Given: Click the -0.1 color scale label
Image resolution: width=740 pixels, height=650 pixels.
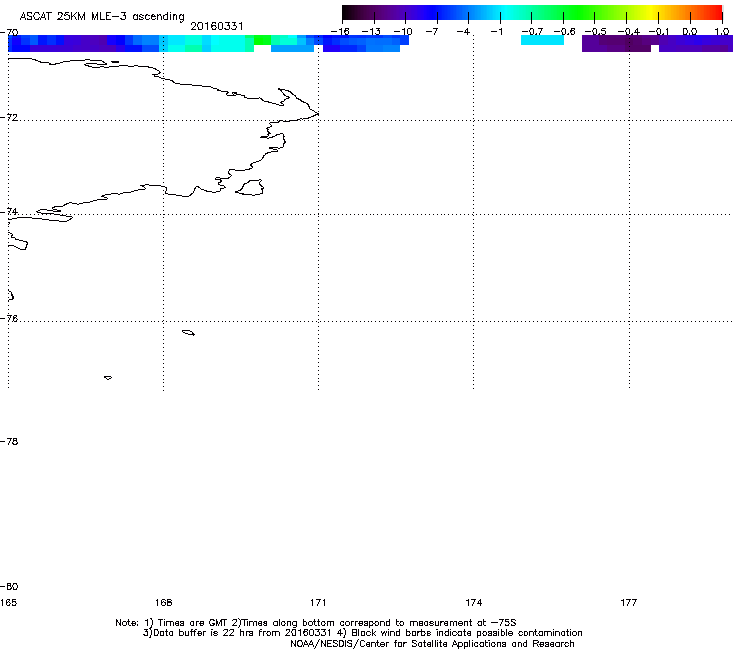Looking at the screenshot, I should (x=659, y=32).
